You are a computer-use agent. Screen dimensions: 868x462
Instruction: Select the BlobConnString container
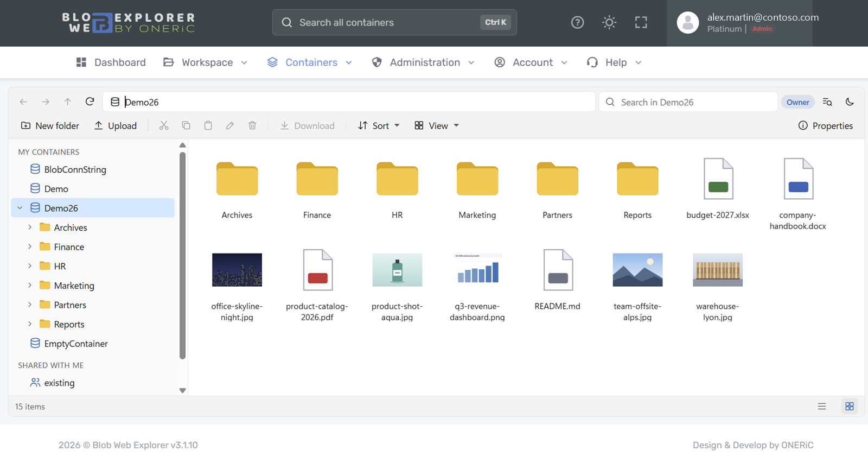93,169
